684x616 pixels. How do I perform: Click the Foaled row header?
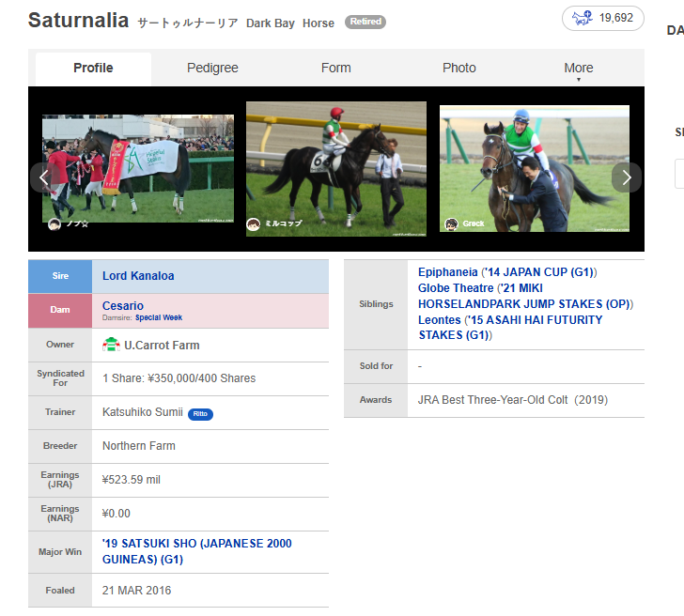click(60, 591)
